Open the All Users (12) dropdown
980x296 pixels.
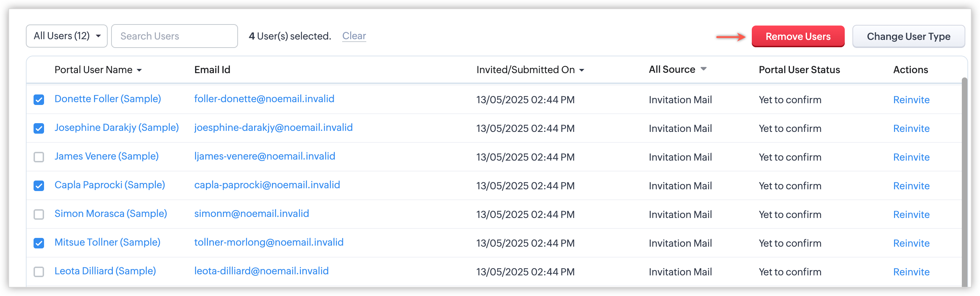pyautogui.click(x=66, y=36)
